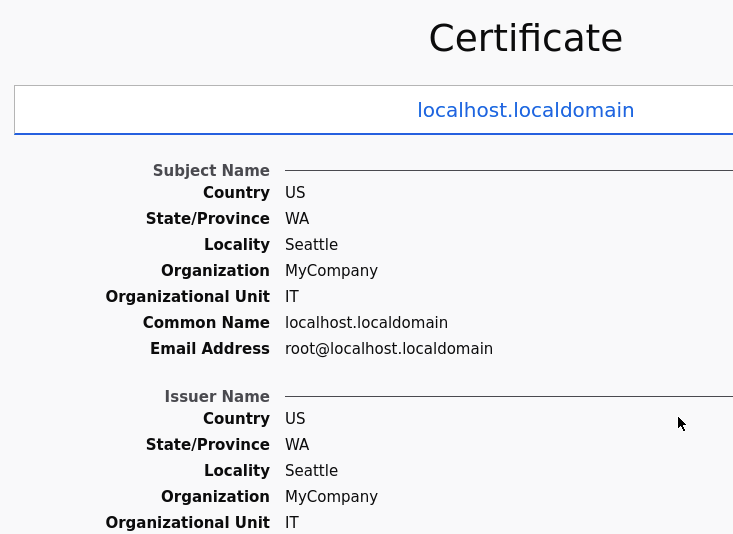Click the subject's Locality value Seattle
The width and height of the screenshot is (733, 534).
click(x=311, y=245)
